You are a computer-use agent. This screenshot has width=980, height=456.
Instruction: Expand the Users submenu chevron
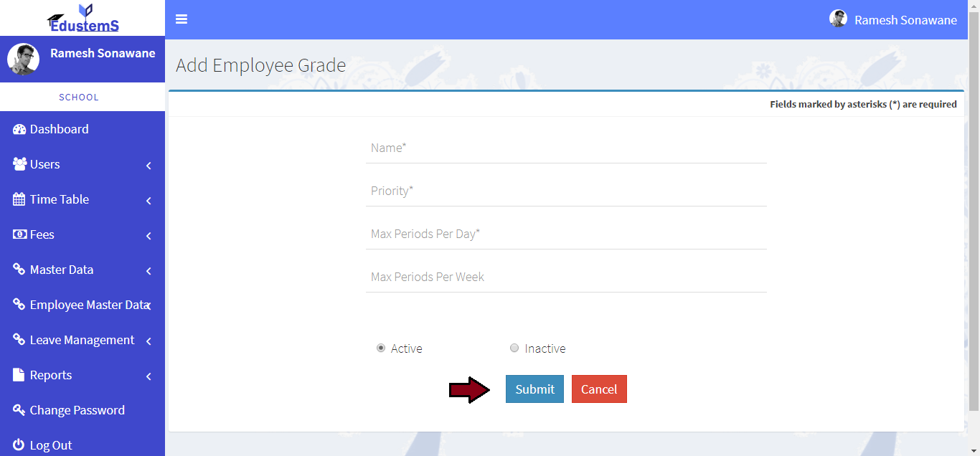click(149, 166)
